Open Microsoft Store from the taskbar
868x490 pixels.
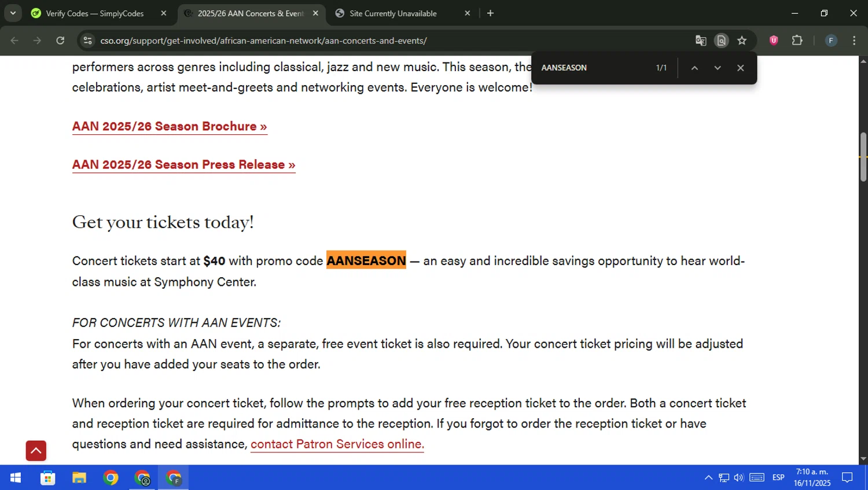(48, 478)
